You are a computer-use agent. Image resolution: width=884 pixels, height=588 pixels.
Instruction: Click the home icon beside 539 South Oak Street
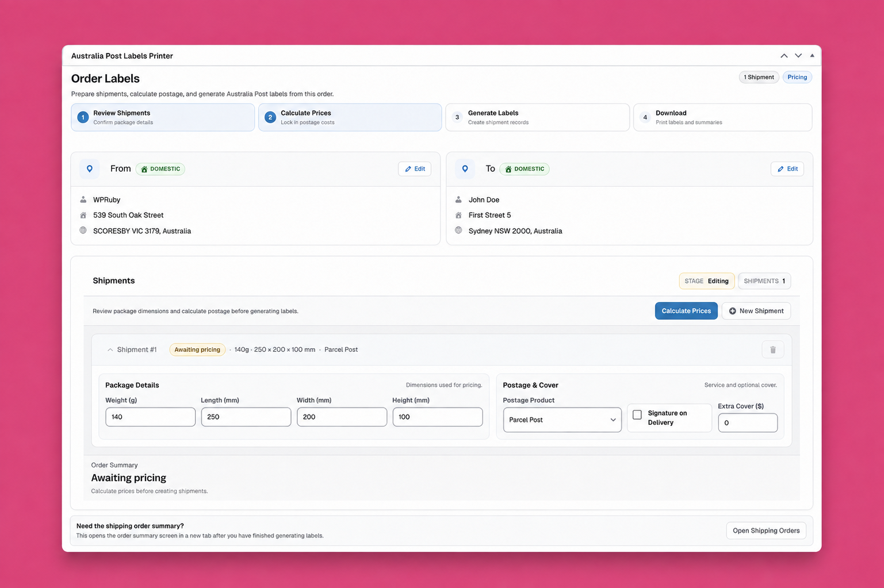pyautogui.click(x=83, y=215)
